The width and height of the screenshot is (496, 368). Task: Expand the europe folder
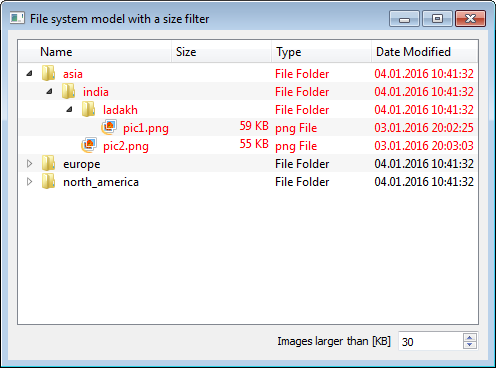[x=29, y=163]
